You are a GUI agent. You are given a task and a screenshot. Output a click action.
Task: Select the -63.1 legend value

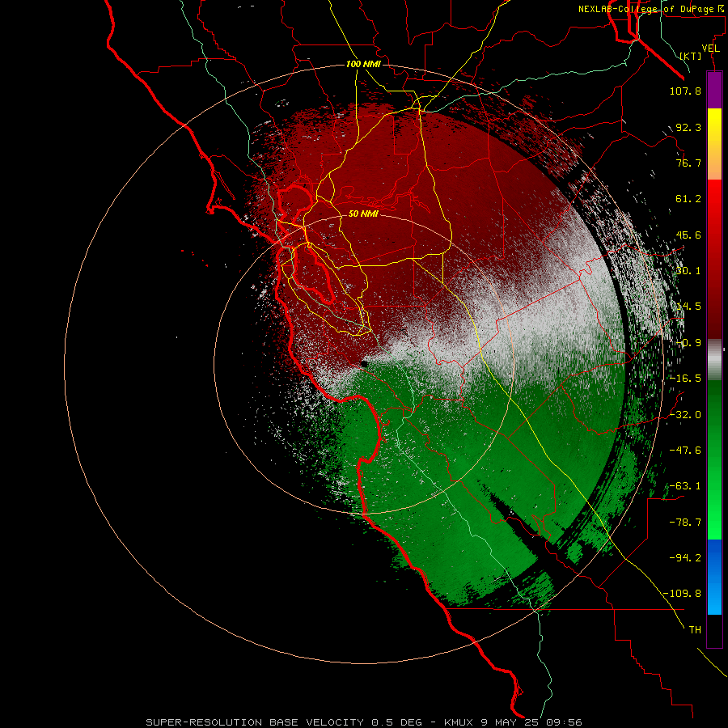coord(685,486)
